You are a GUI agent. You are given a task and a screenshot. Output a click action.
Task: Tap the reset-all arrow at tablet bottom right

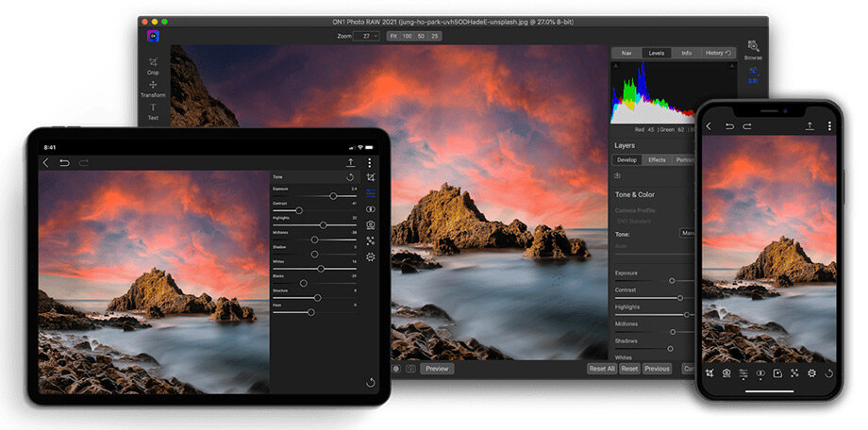coord(371,383)
